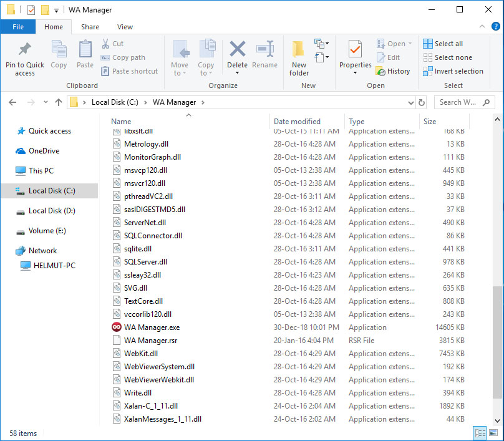This screenshot has height=441, width=504.
Task: Select the file WebKit.dll
Action: click(141, 354)
